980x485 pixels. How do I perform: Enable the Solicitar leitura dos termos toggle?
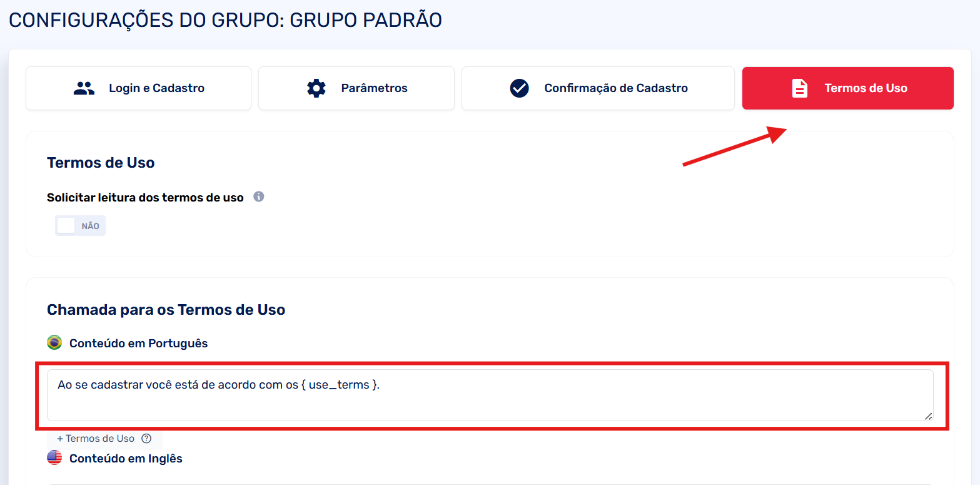point(80,226)
